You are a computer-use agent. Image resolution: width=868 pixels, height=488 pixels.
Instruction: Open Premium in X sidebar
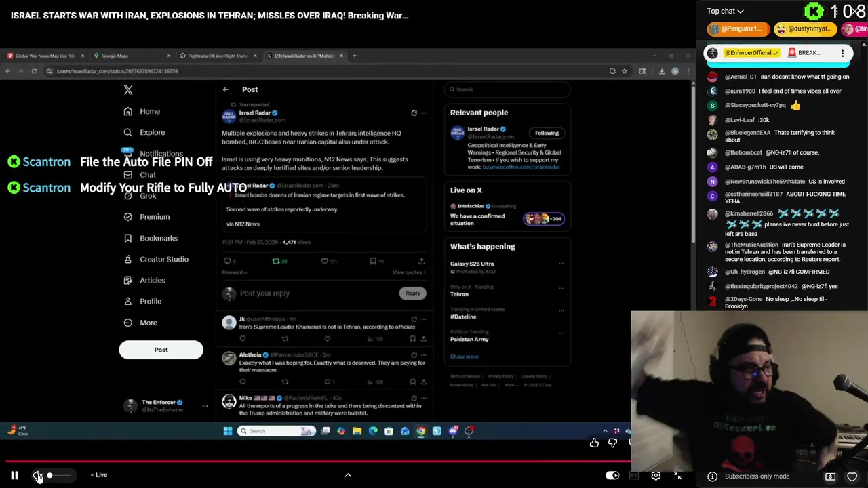146,217
